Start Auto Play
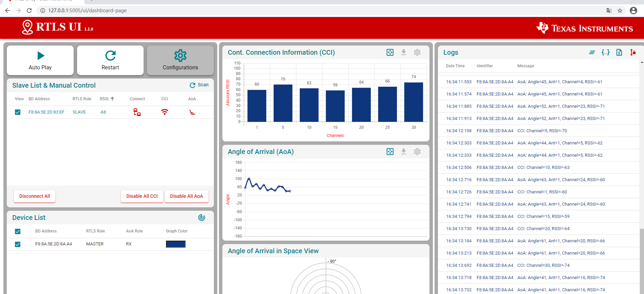The width and height of the screenshot is (644, 294). point(40,60)
